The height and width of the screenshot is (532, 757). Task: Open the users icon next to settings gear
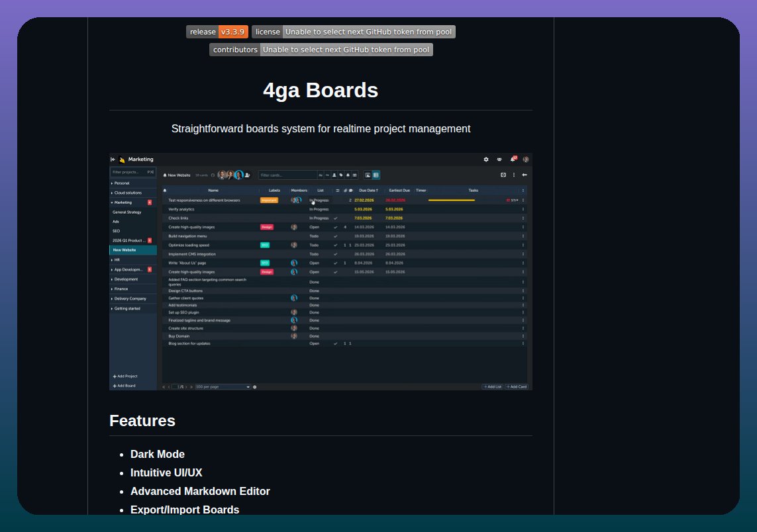499,159
